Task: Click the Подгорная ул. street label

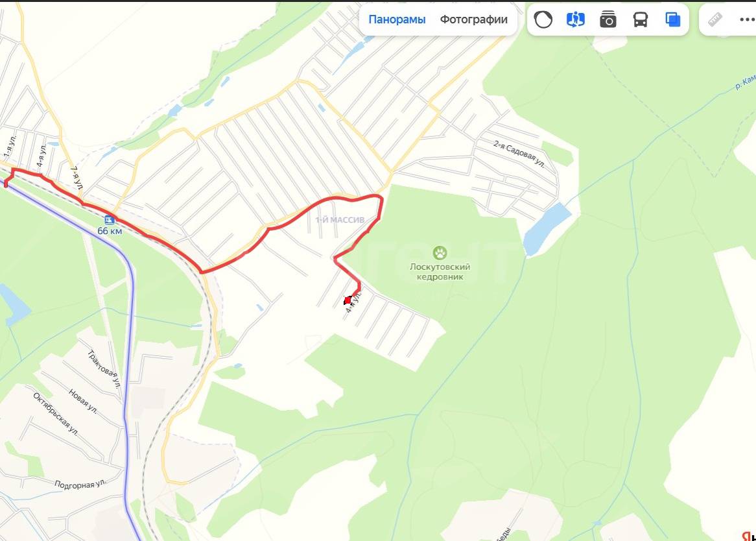Action: [x=80, y=484]
